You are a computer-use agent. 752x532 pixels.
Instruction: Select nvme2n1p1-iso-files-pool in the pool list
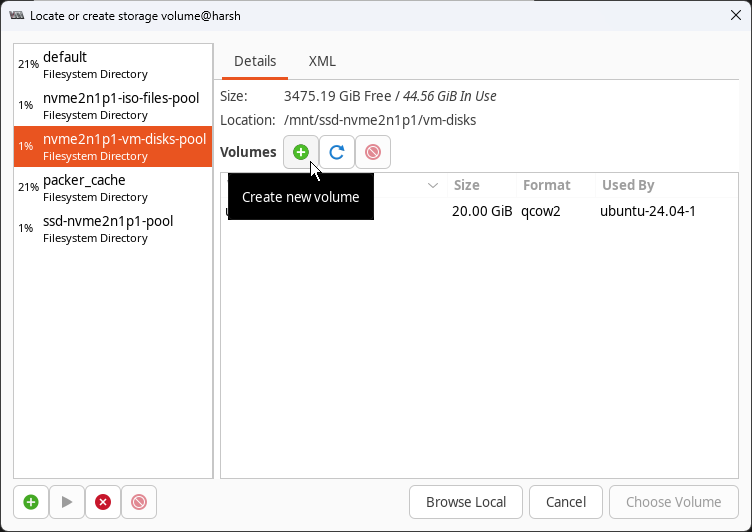[x=113, y=106]
